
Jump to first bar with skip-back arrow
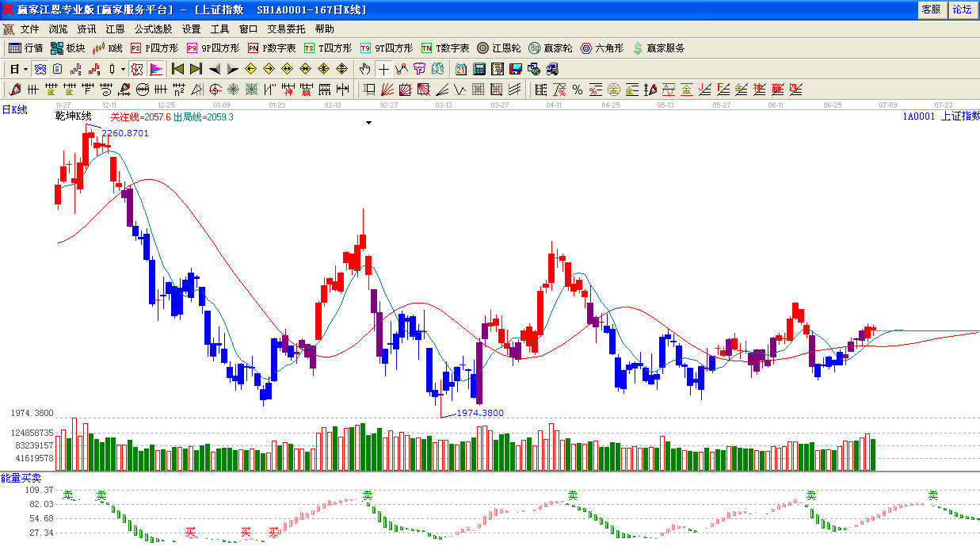pos(178,69)
